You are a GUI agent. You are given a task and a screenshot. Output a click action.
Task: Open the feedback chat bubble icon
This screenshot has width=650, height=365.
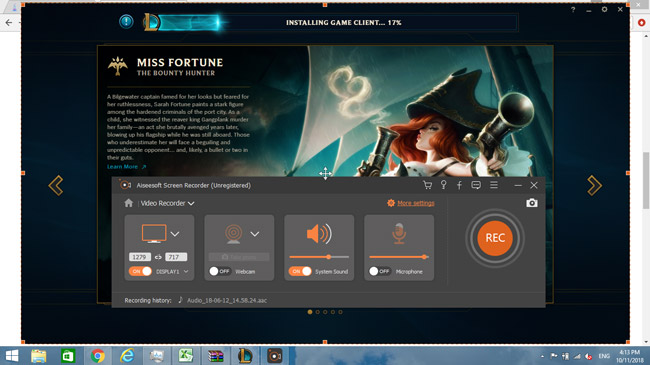pos(476,185)
